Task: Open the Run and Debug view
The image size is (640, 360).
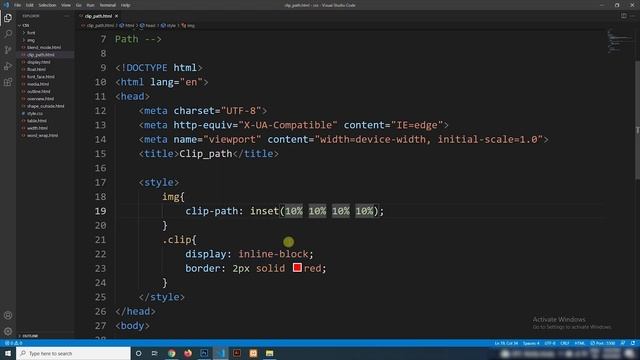Action: pyautogui.click(x=8, y=66)
